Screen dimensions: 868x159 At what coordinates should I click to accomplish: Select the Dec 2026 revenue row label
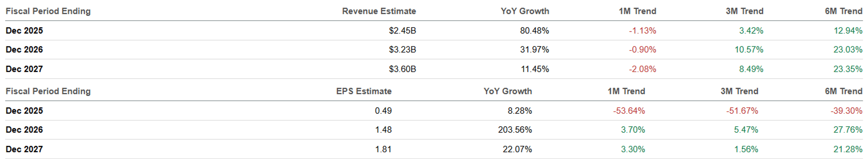click(24, 50)
